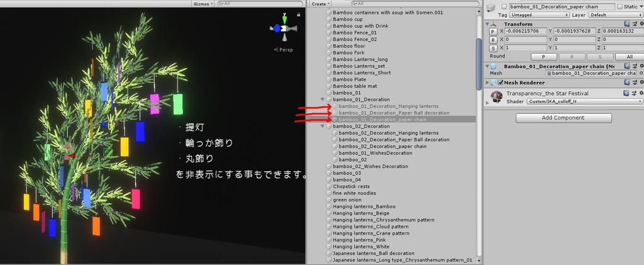
Task: Open the Create dropdown in Hierarchy
Action: [x=321, y=3]
